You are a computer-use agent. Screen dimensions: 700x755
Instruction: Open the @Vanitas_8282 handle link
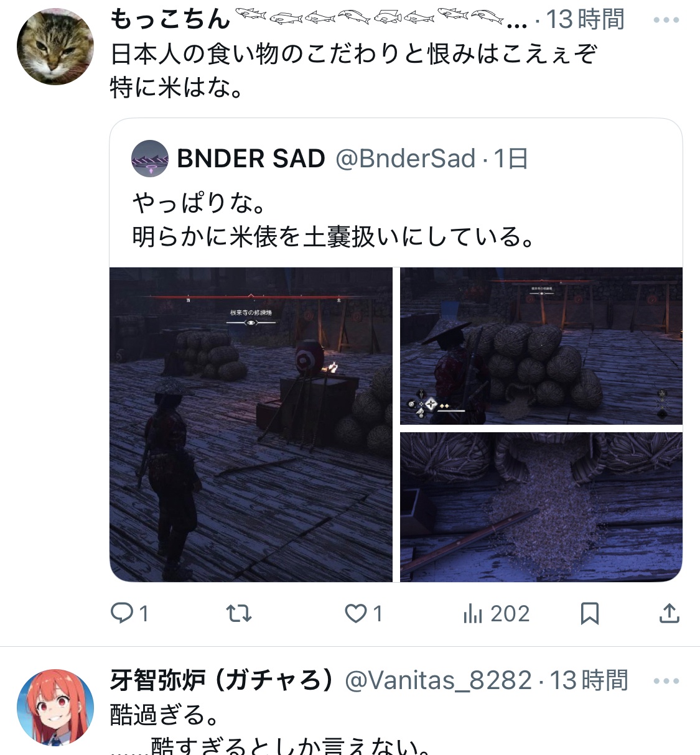pyautogui.click(x=438, y=680)
